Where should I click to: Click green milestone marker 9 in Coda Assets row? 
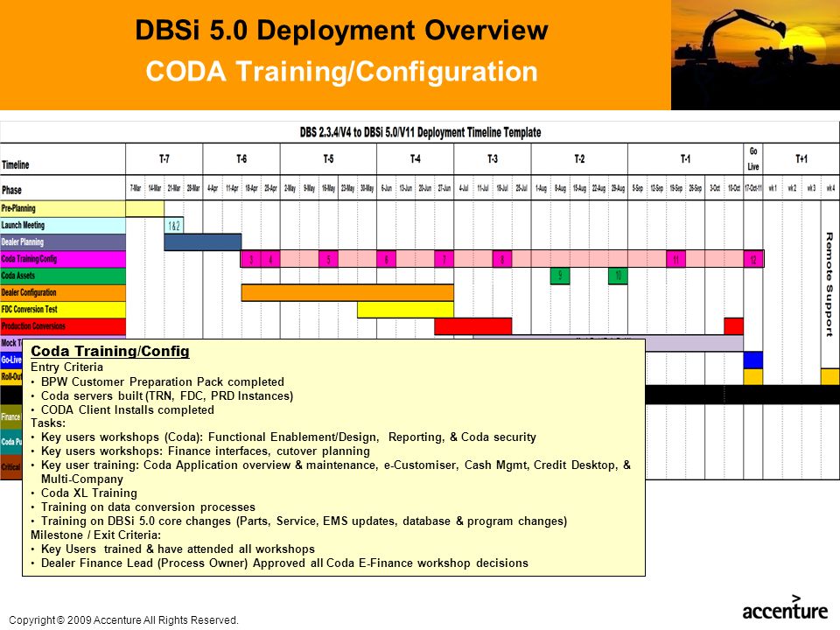pyautogui.click(x=560, y=276)
